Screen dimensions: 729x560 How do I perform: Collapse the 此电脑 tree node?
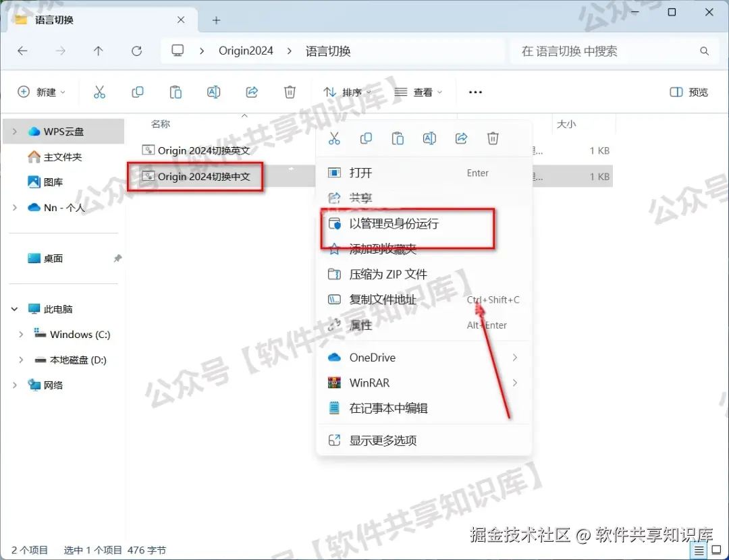[x=14, y=309]
